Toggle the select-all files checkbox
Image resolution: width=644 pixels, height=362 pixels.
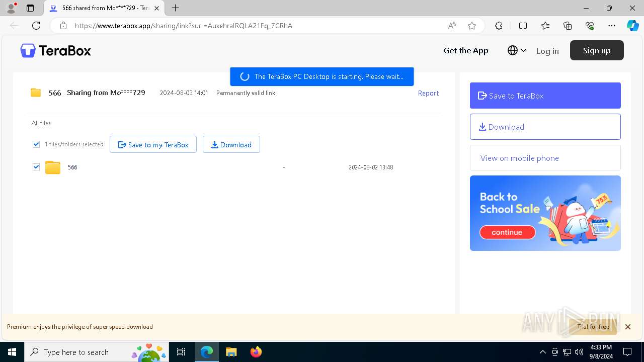36,144
